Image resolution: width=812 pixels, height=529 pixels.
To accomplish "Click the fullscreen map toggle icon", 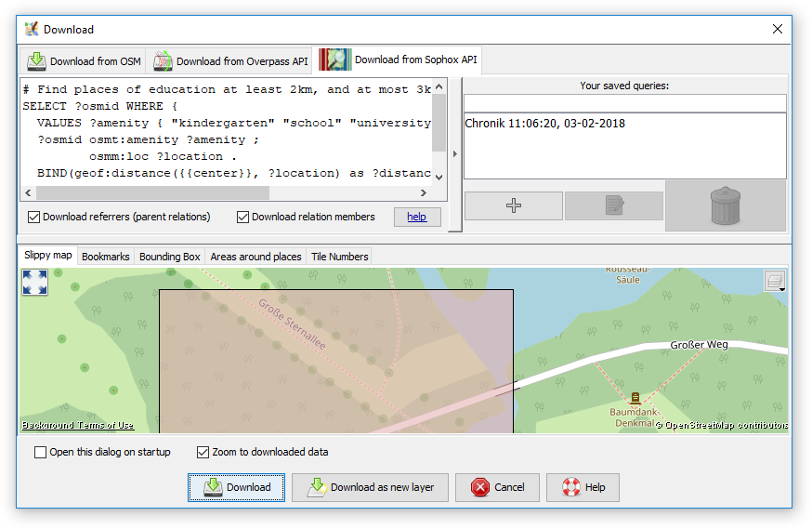I will pyautogui.click(x=34, y=283).
